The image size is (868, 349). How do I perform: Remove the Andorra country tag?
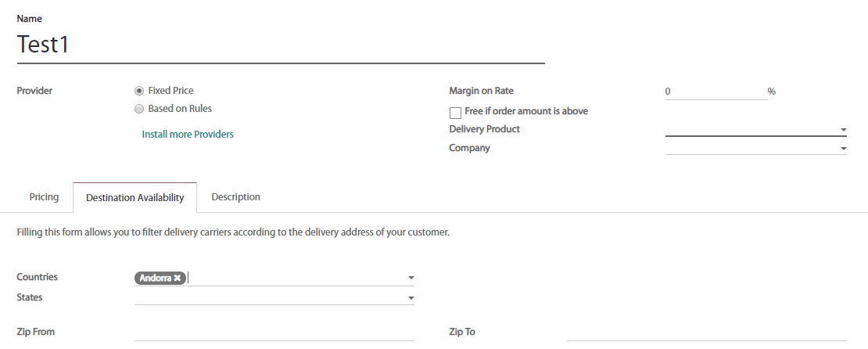pos(178,278)
